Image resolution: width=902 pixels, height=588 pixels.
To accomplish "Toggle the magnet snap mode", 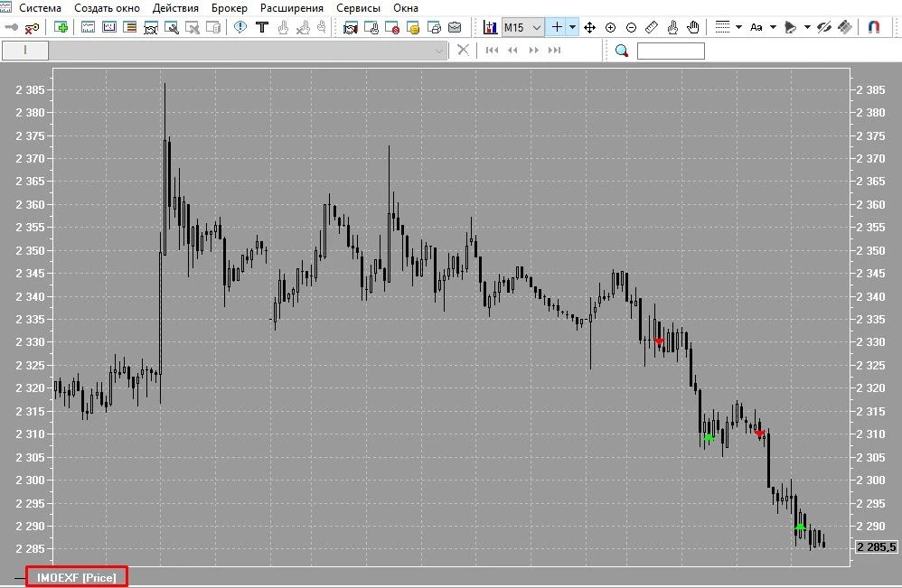I will click(x=874, y=27).
